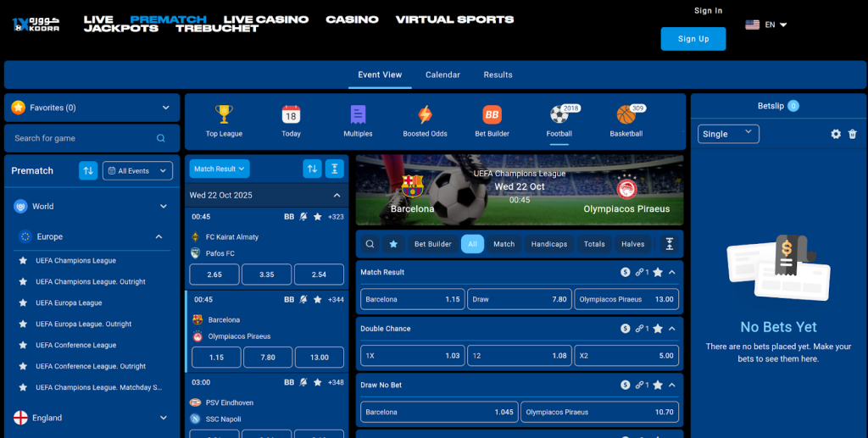Click the Sign Up button
Viewport: 868px width, 438px height.
tap(693, 39)
